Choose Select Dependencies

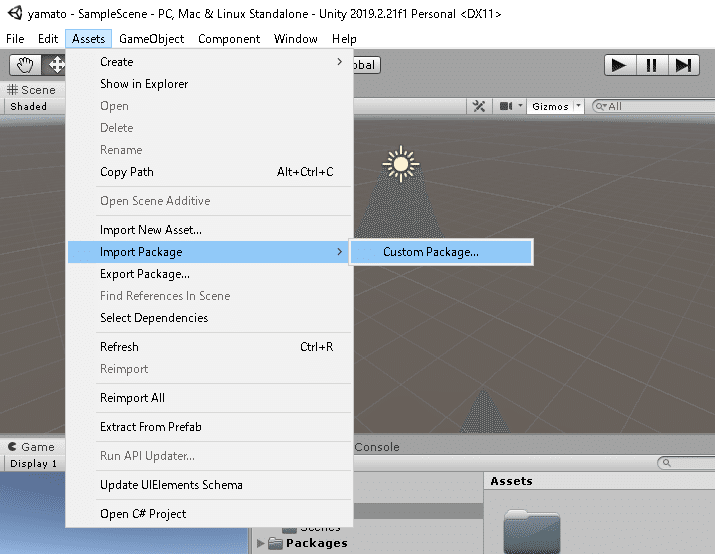[210, 318]
